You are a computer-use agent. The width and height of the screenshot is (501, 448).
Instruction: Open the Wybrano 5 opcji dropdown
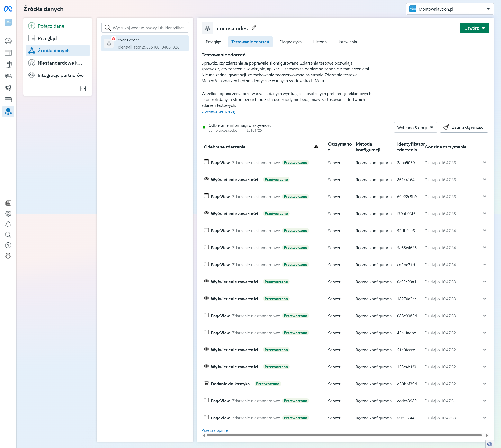[x=415, y=128]
